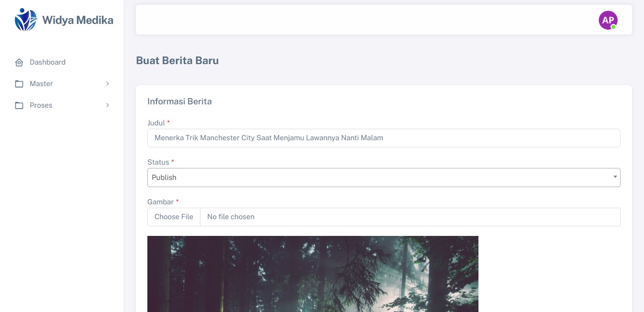The image size is (644, 312).
Task: Click the Widya Medika brand name
Action: coord(78,20)
